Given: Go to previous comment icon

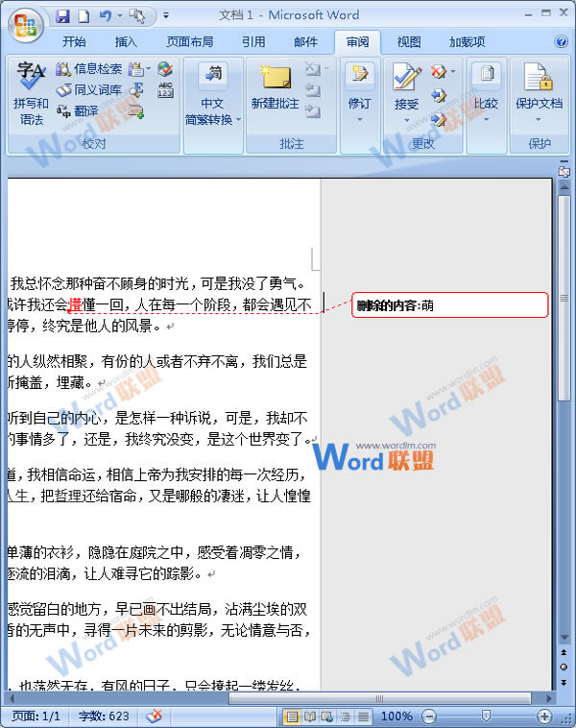Looking at the screenshot, I should pyautogui.click(x=313, y=89).
